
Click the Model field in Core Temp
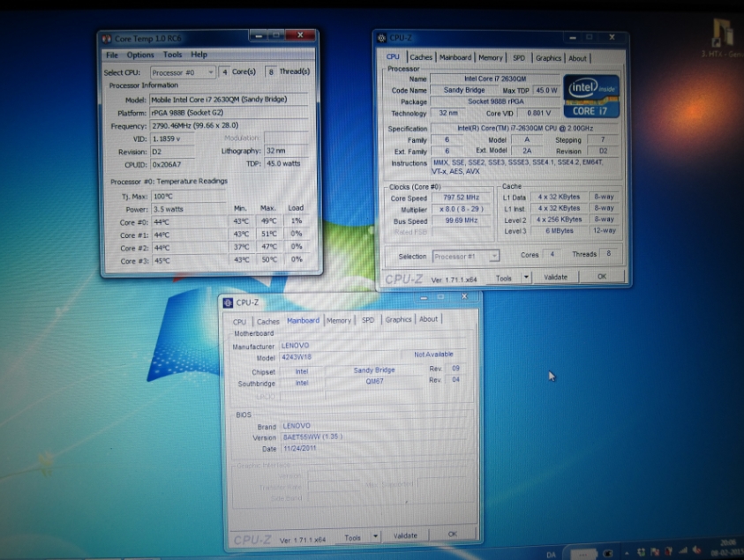click(x=229, y=100)
